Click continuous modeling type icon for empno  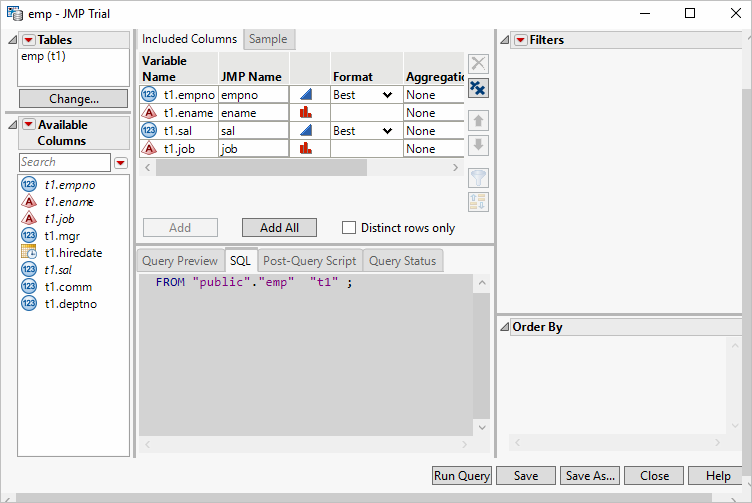[x=306, y=94]
